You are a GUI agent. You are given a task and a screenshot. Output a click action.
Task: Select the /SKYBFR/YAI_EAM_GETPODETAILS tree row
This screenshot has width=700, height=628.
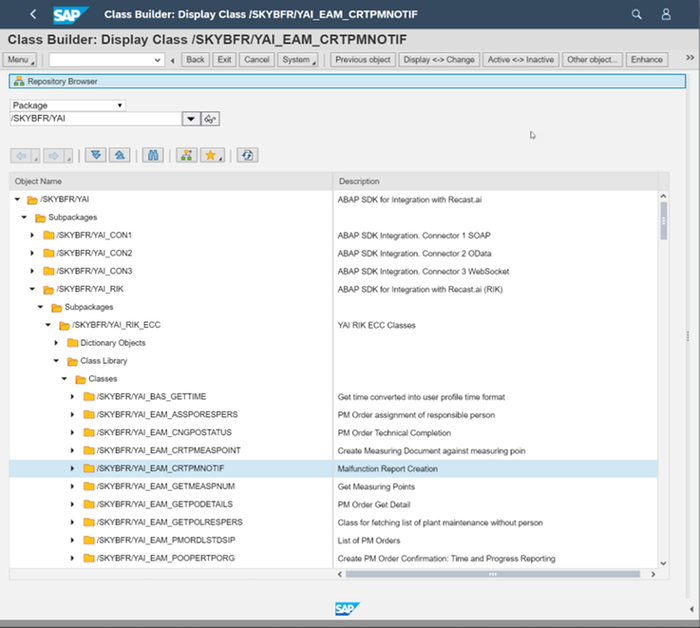tap(333, 504)
